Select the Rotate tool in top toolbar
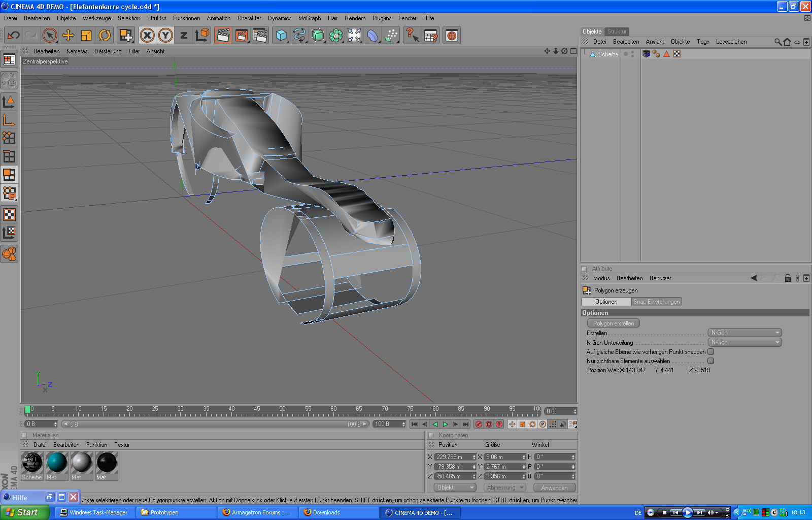This screenshot has width=812, height=520. coord(105,35)
